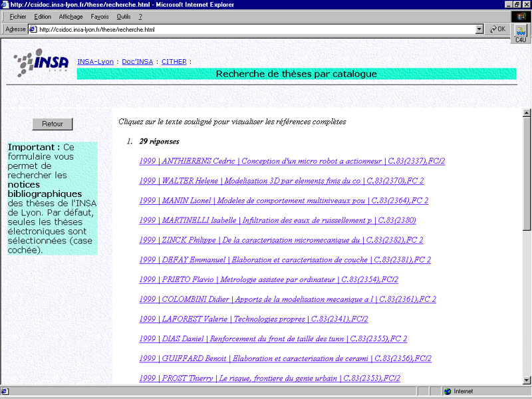532x399 pixels.
Task: Click the INSA Lyon logo
Action: point(41,63)
